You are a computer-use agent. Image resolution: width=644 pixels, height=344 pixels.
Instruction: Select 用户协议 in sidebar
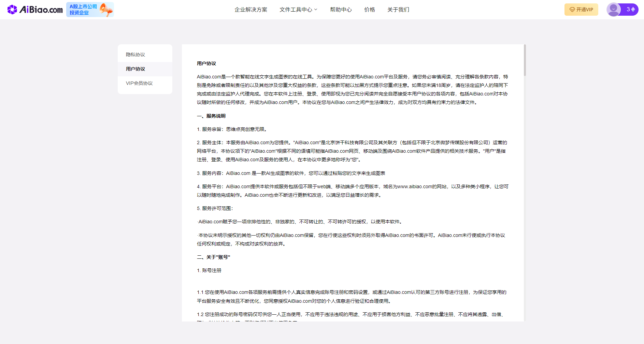coord(145,69)
